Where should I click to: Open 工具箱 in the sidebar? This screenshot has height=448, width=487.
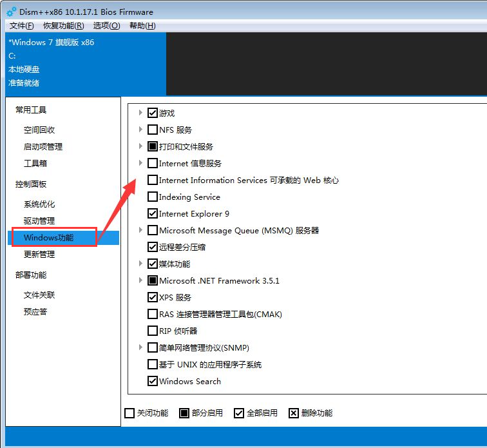(35, 164)
